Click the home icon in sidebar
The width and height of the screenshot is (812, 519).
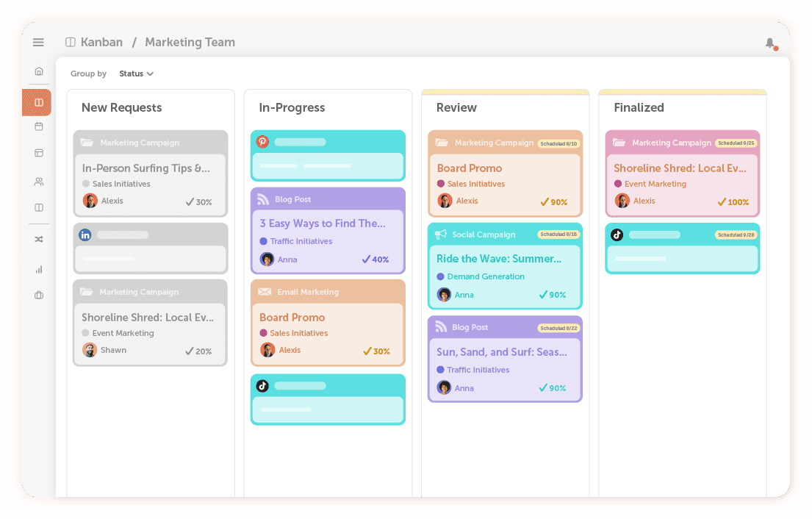(x=39, y=71)
